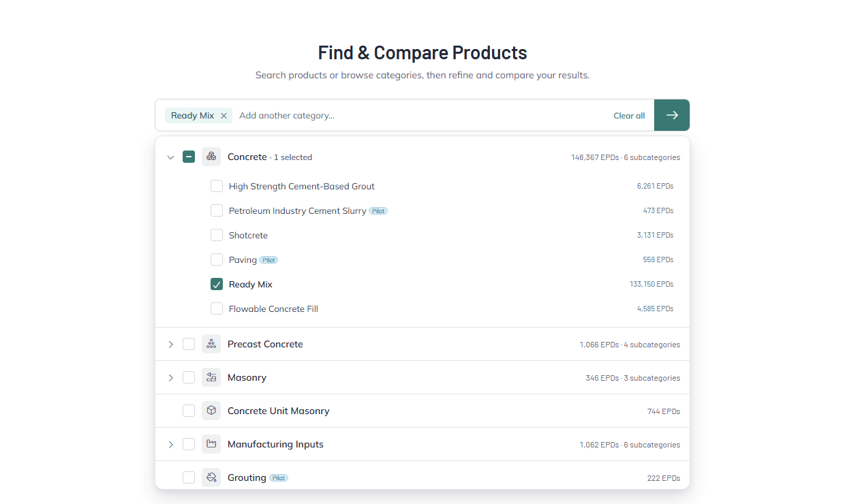Enable the Shotcrete checkbox

coord(217,235)
